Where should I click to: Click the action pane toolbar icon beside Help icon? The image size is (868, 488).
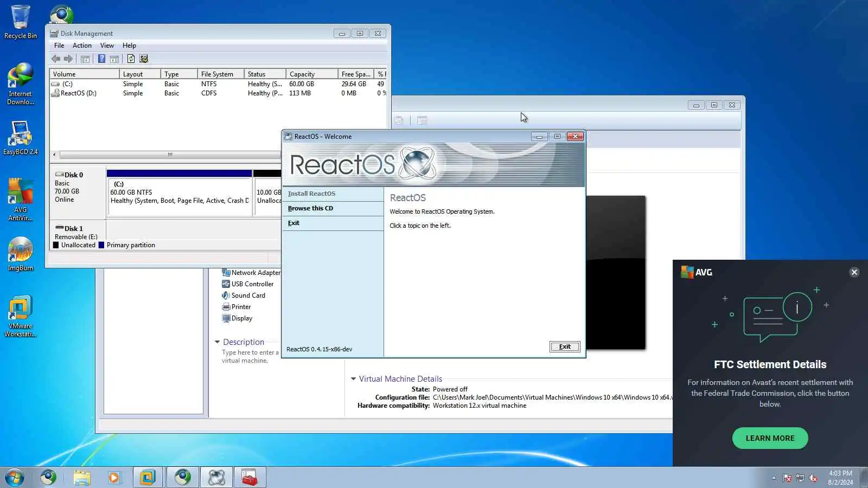click(x=114, y=59)
